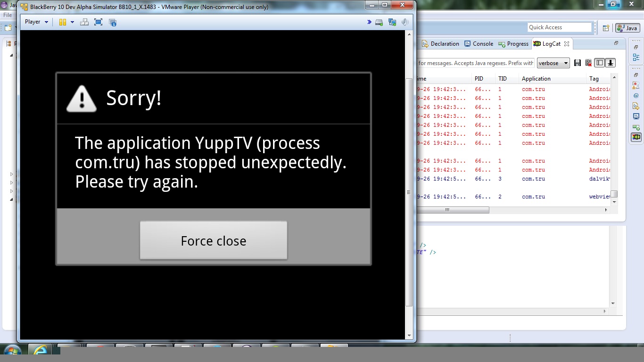Screen dimensions: 644x362
Task: Open the VMware Player menu
Action: [36, 22]
